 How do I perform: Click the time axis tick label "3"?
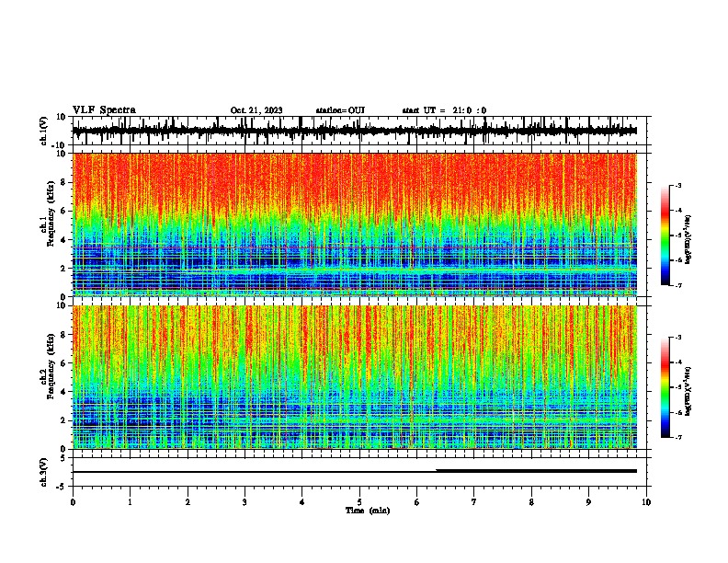[x=245, y=502]
